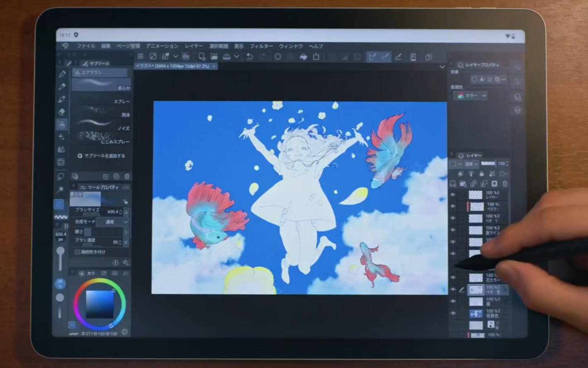Image resolution: width=588 pixels, height=368 pixels.
Task: Click inside the color wheel square
Action: (99, 304)
